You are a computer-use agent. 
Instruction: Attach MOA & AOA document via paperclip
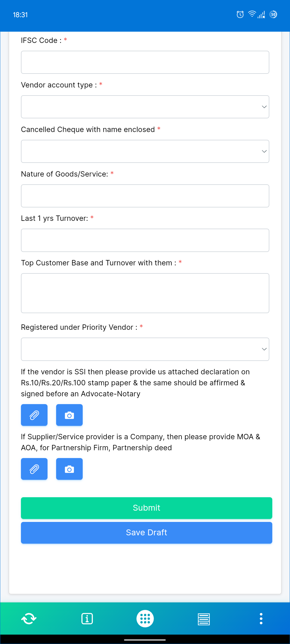point(34,469)
